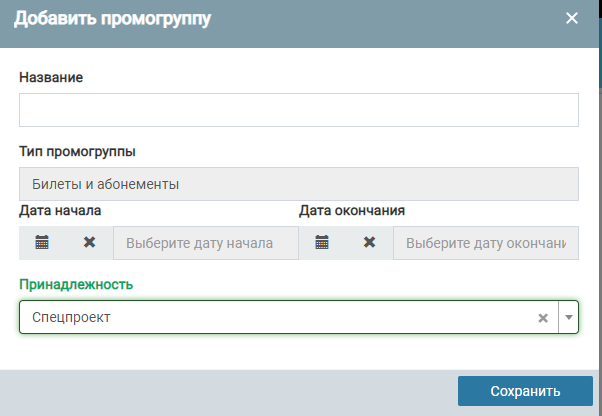Click the Название label

click(50, 77)
